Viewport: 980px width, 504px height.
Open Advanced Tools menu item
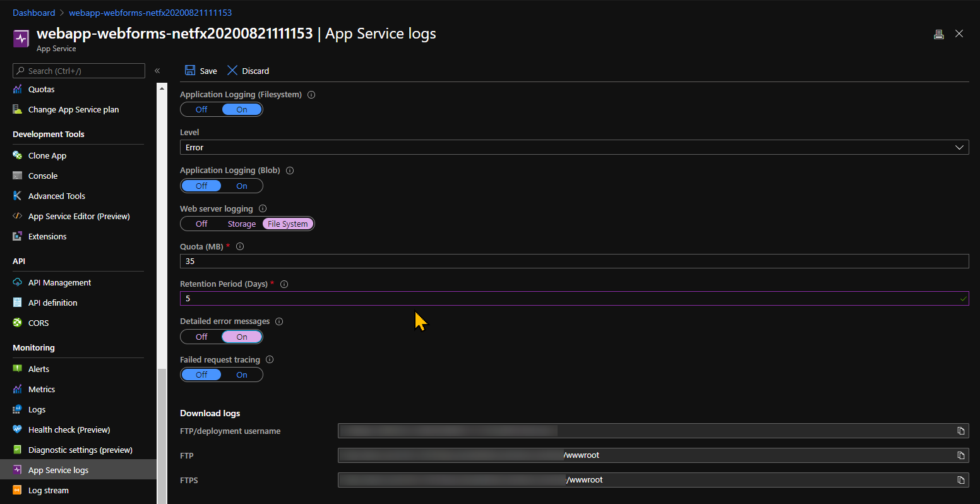click(x=56, y=196)
